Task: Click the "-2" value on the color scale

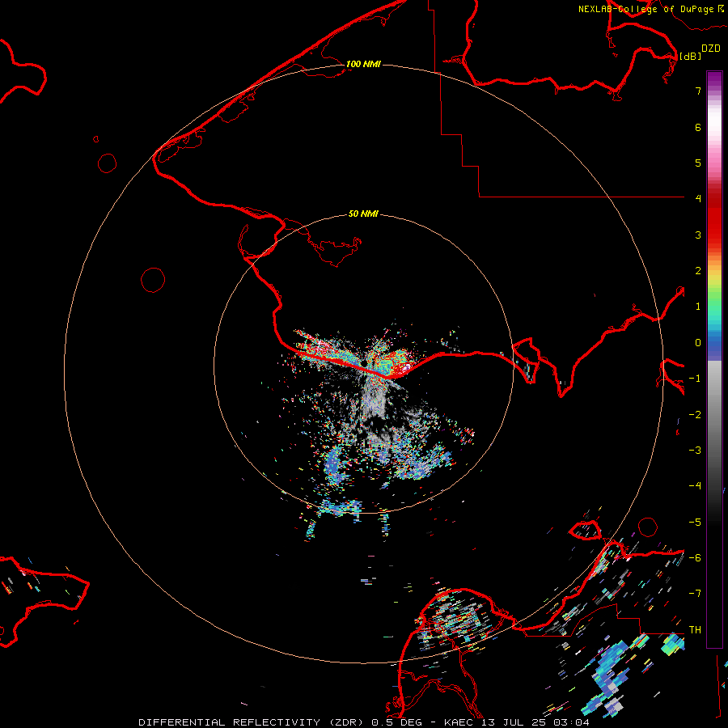Action: coord(695,415)
